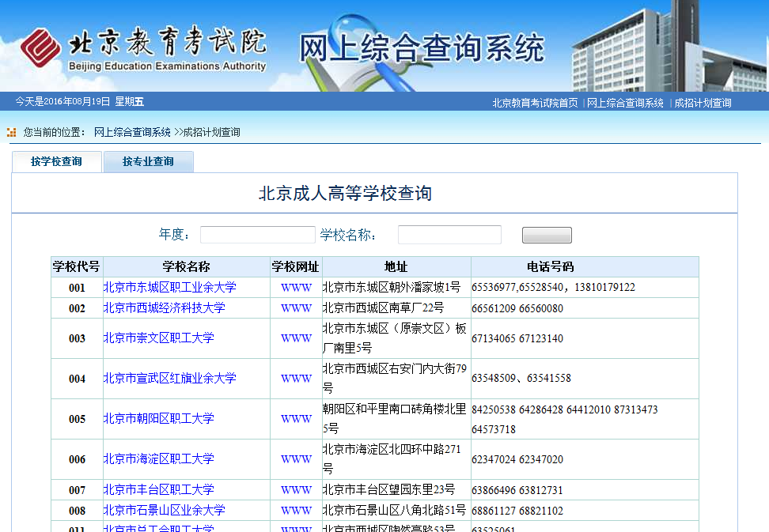Focus the 学校名称 text box
The image size is (769, 532).
tap(449, 235)
